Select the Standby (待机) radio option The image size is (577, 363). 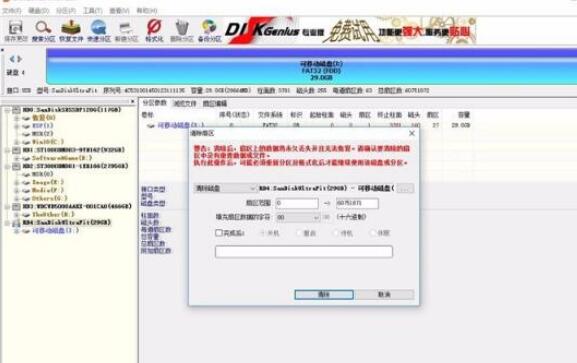click(x=343, y=233)
